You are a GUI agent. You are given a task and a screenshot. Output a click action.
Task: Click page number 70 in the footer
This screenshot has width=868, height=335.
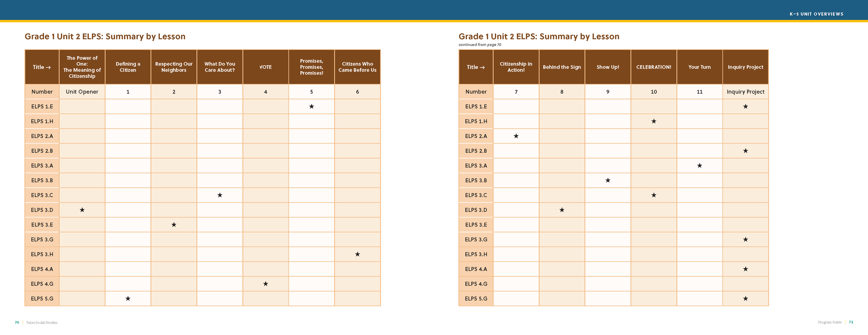(17, 323)
